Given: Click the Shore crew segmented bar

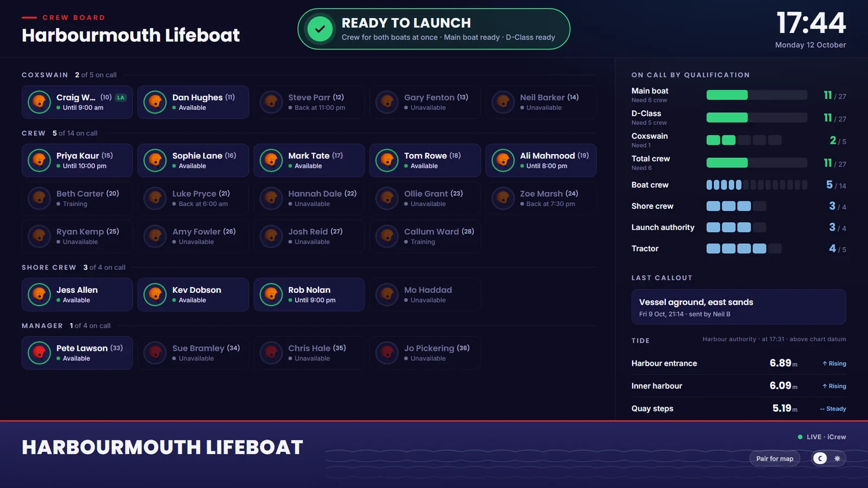Looking at the screenshot, I should point(736,206).
